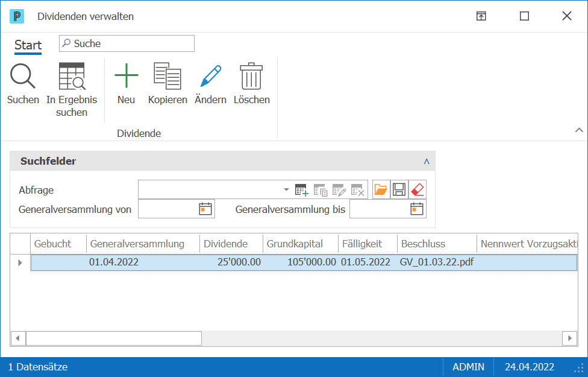Click the horizontal scrollbar right arrow
This screenshot has height=377, width=588.
(570, 338)
